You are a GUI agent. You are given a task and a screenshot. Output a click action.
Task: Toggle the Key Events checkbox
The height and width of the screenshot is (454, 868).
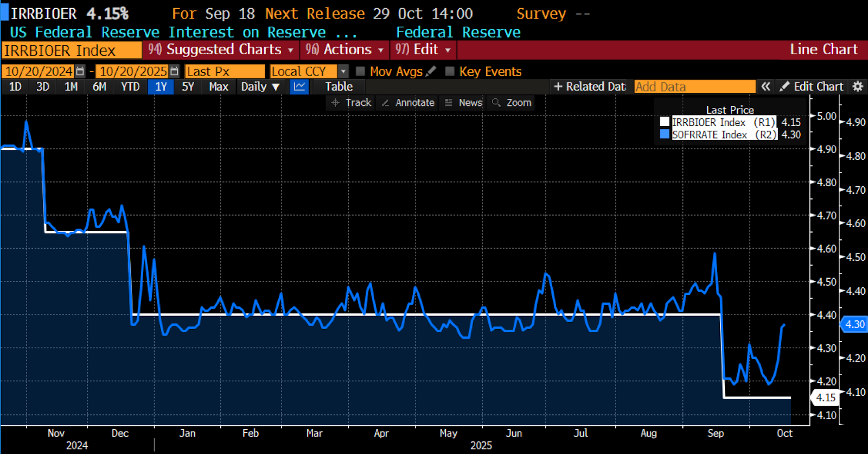pos(449,71)
